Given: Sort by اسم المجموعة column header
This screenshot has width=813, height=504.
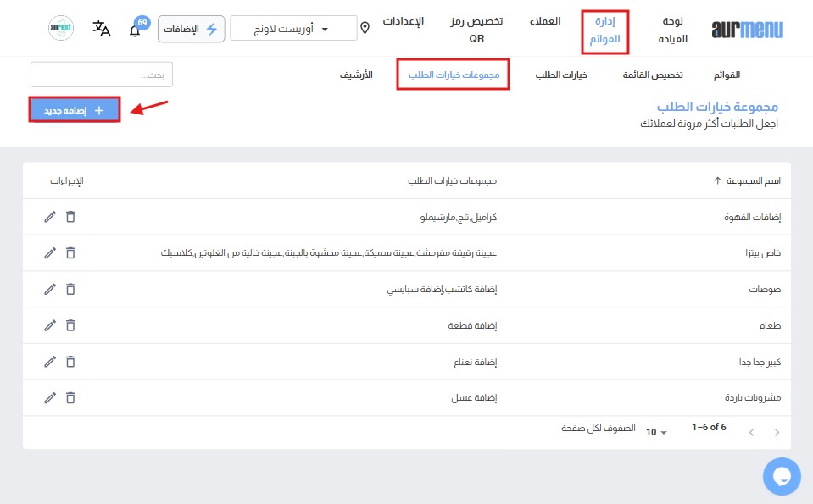Looking at the screenshot, I should 746,180.
